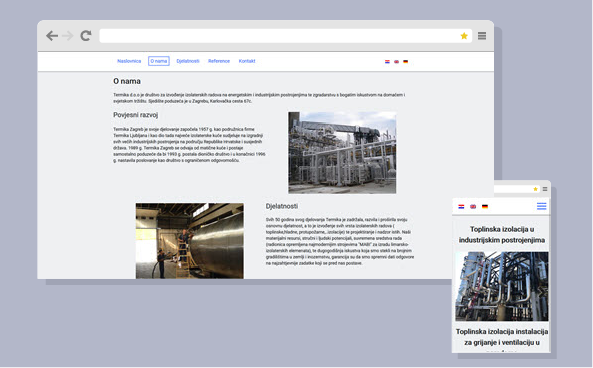Viewport: 593px width, 368px height.
Task: Go to the Reference nav link
Action: click(219, 61)
